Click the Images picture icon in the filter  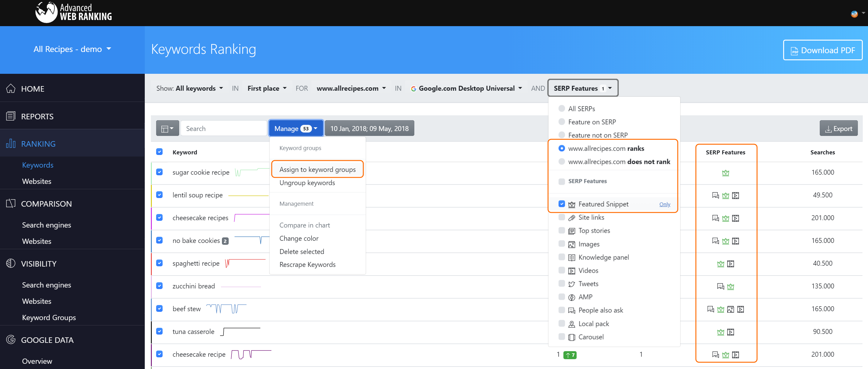click(571, 244)
